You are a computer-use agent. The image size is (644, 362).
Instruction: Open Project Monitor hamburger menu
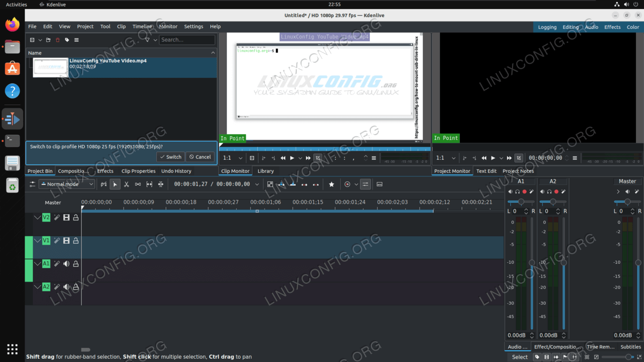575,158
